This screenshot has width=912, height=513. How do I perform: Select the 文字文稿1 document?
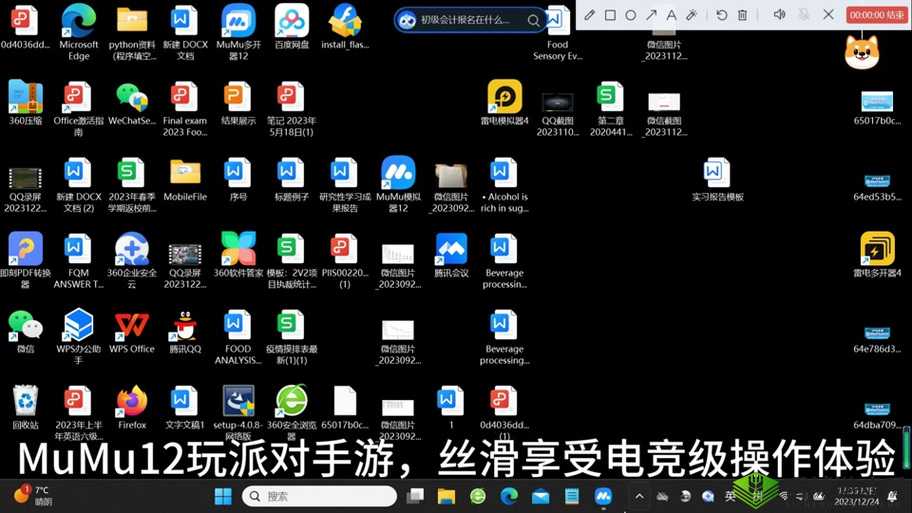[185, 408]
